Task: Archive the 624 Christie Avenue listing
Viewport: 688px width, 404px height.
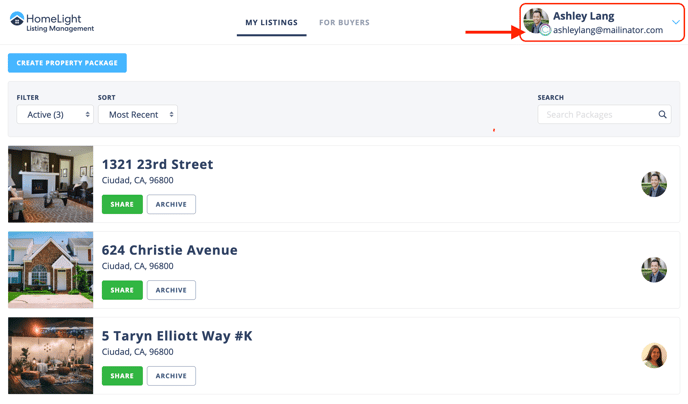Action: coord(171,290)
